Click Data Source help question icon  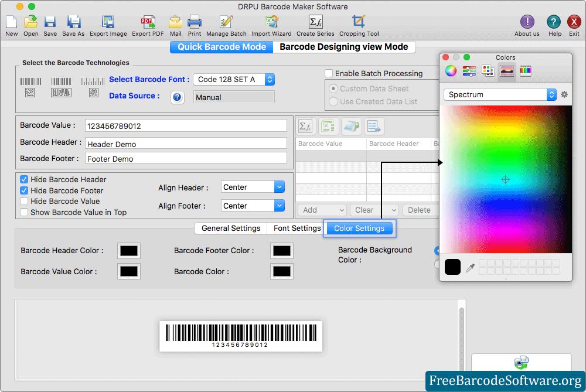pos(177,97)
